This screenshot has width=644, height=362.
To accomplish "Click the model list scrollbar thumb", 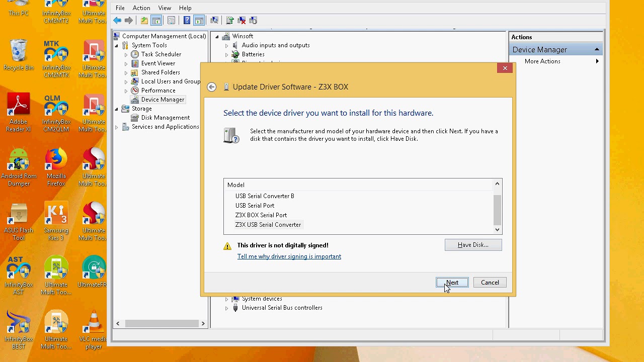I will [x=498, y=210].
